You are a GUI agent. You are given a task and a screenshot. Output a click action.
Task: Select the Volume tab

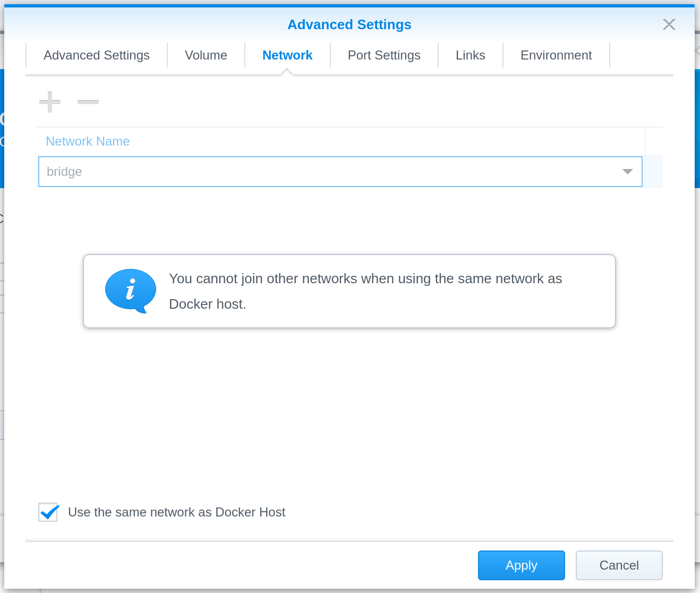tap(206, 55)
